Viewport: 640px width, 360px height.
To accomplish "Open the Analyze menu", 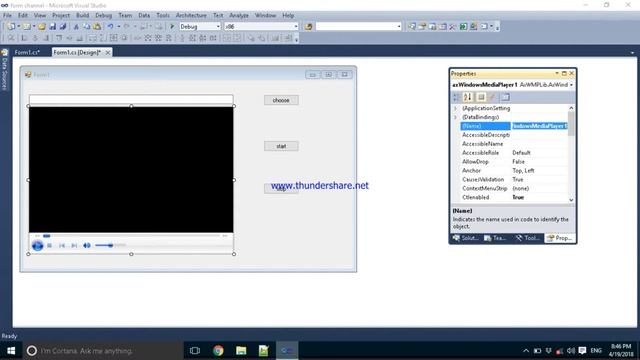I will [239, 15].
